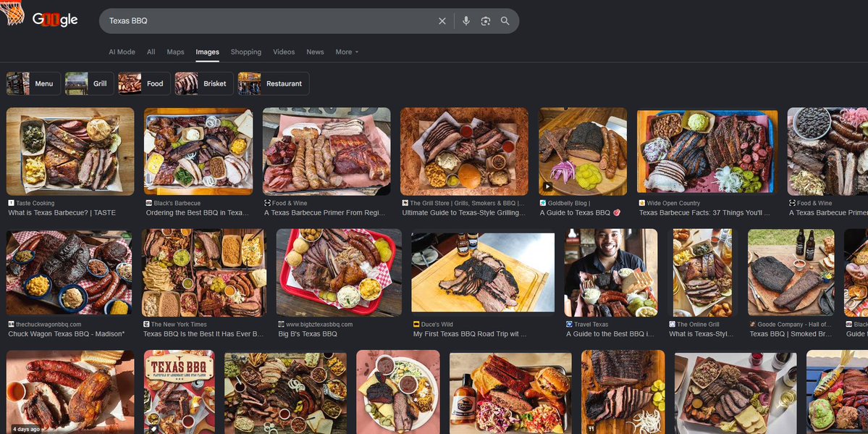Image resolution: width=868 pixels, height=434 pixels.
Task: Open 'What is Texas-Styl...' Online Grill link
Action: (x=701, y=334)
